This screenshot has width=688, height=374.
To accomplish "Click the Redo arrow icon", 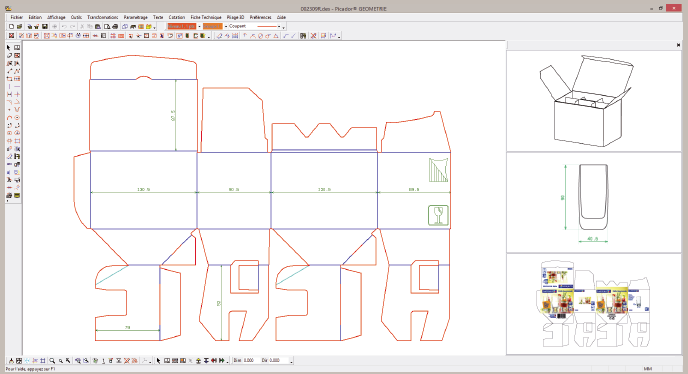I will pos(72,26).
